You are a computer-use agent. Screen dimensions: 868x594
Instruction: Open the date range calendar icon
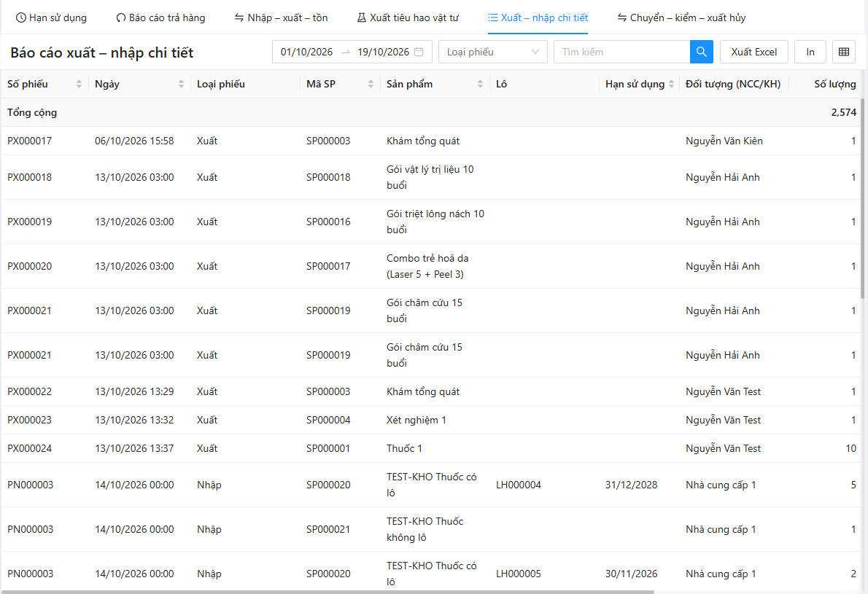coord(419,52)
